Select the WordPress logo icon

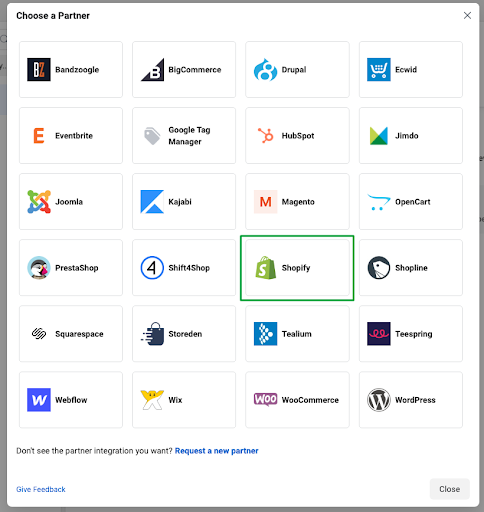point(379,399)
